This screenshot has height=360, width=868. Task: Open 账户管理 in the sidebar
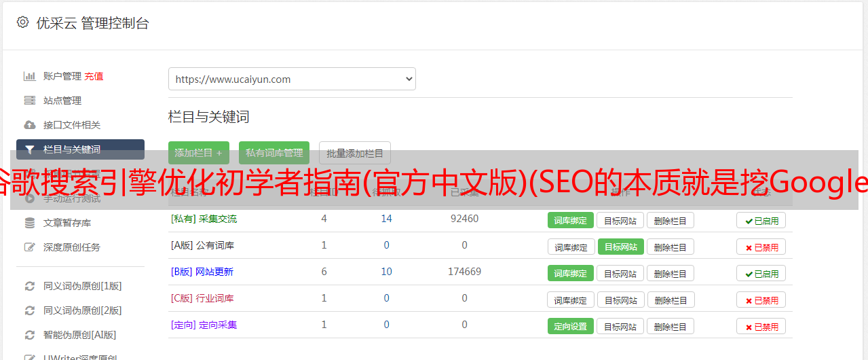(62, 76)
